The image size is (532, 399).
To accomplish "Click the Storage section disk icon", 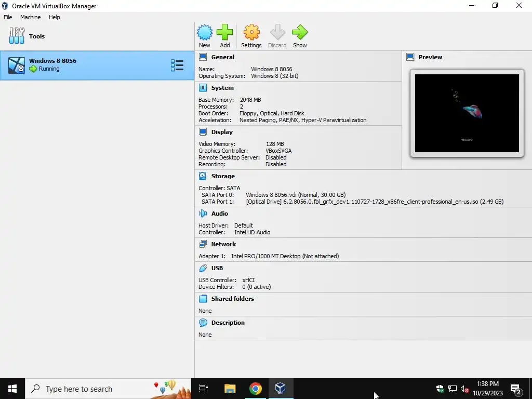I will click(203, 176).
